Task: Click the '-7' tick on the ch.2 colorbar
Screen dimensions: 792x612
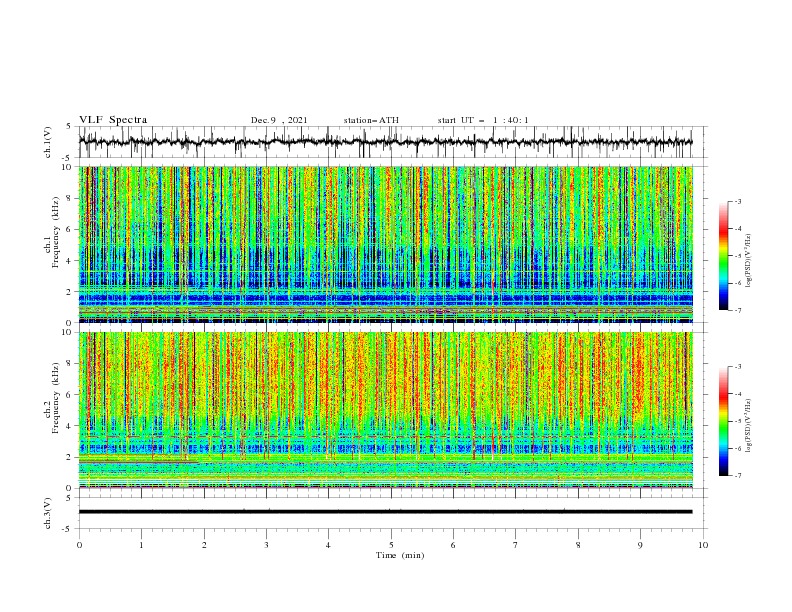Action: 738,476
